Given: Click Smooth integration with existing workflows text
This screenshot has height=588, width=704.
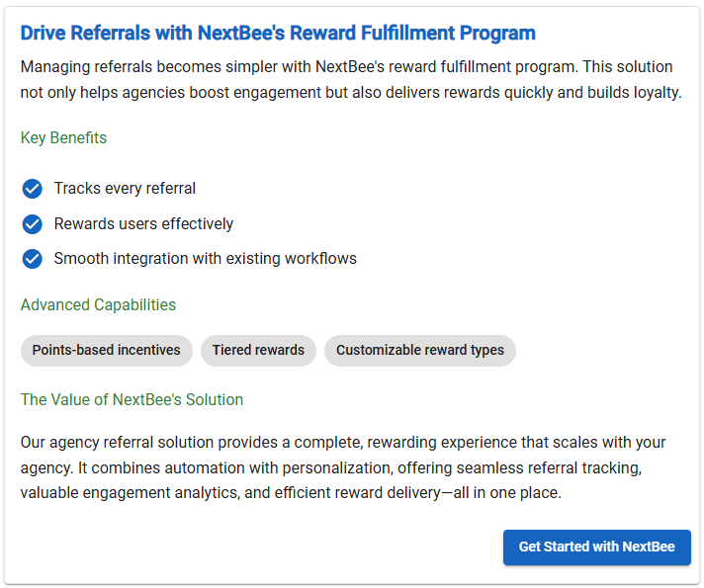Looking at the screenshot, I should (205, 259).
